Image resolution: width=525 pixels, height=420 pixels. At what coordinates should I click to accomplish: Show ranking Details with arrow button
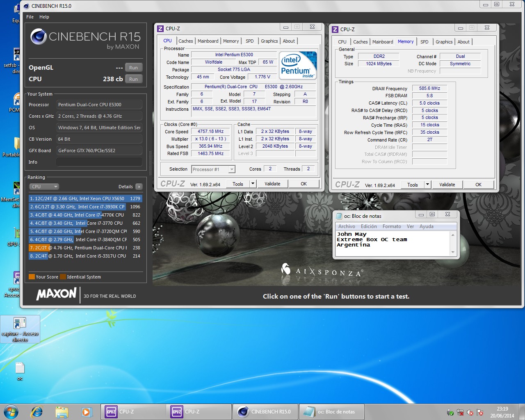(139, 187)
